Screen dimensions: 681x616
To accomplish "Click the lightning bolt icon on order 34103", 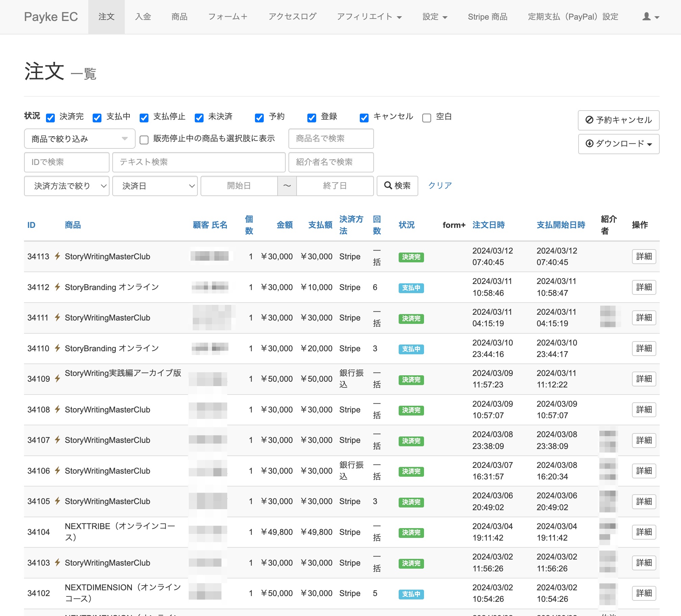I will coord(57,562).
